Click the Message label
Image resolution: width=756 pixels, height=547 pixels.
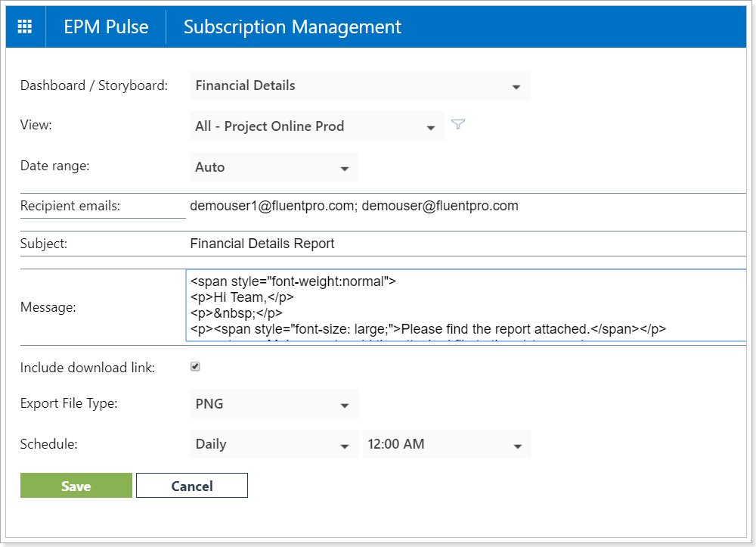coord(48,307)
